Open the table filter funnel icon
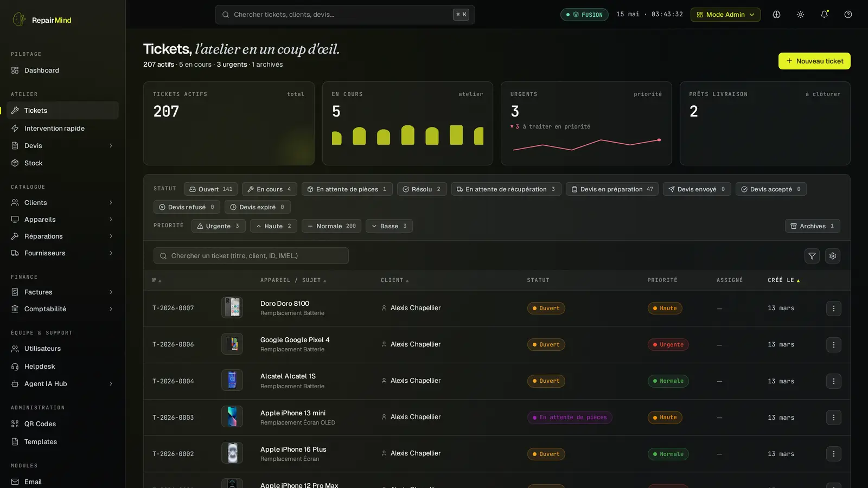 [812, 256]
